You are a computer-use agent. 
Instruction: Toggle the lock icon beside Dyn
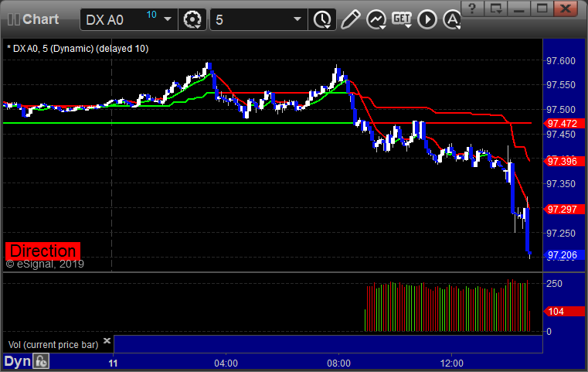point(41,361)
